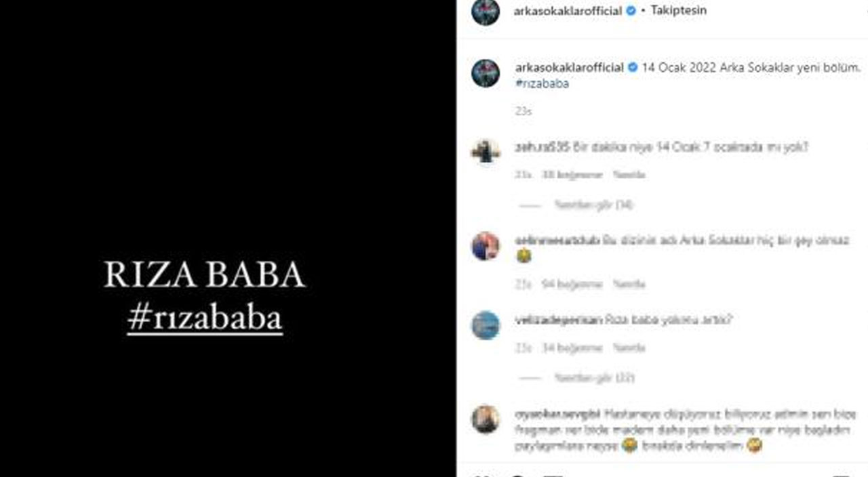Expand replies under the 'Rıza baba yok mu' comment

(x=594, y=378)
